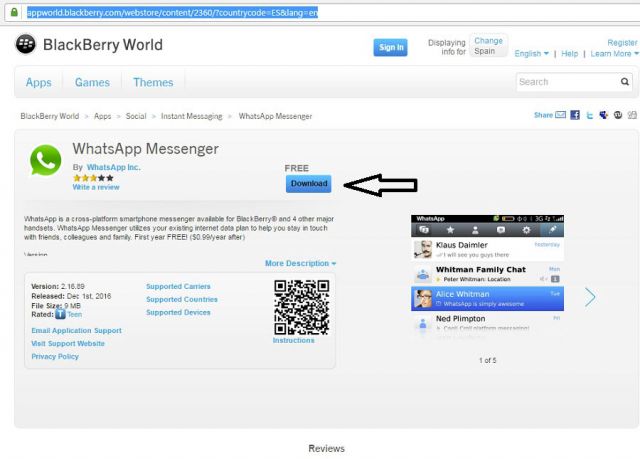Show next screenshot with right arrow
Screen dimensions: 640x459
[590, 297]
